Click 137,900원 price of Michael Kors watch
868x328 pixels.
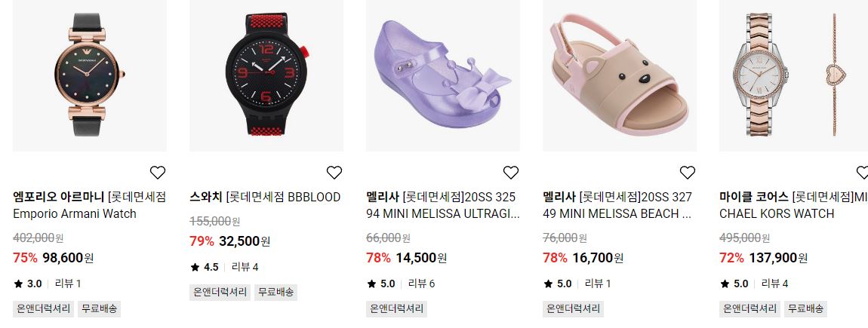778,258
